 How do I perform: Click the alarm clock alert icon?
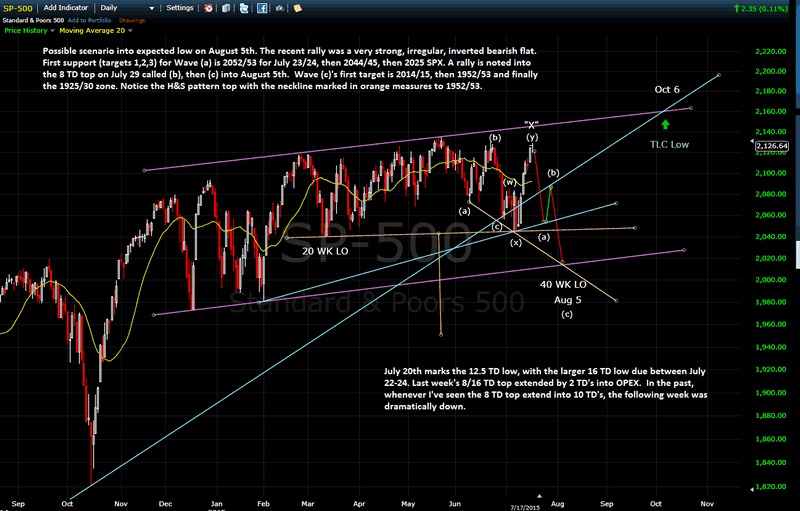click(x=208, y=8)
